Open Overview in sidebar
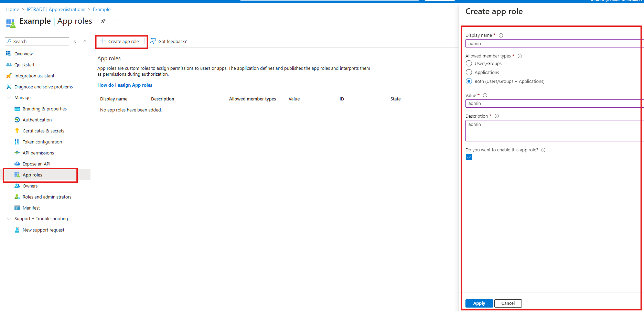Image resolution: width=644 pixels, height=311 pixels. click(x=23, y=54)
